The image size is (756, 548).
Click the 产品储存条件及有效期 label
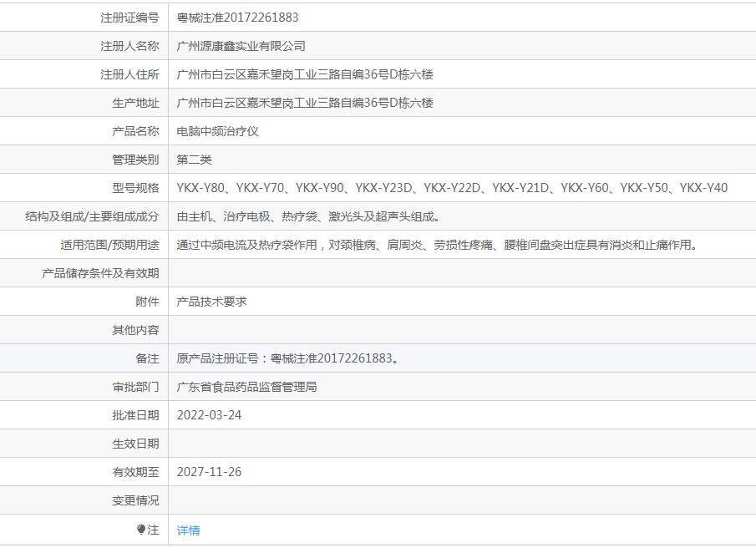coord(100,274)
